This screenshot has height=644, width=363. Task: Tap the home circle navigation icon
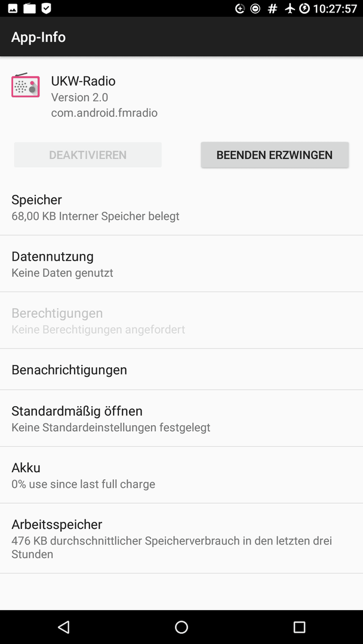(181, 627)
